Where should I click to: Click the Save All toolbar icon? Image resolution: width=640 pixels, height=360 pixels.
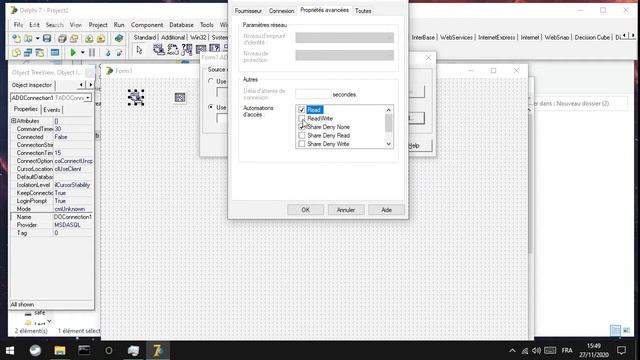62,39
